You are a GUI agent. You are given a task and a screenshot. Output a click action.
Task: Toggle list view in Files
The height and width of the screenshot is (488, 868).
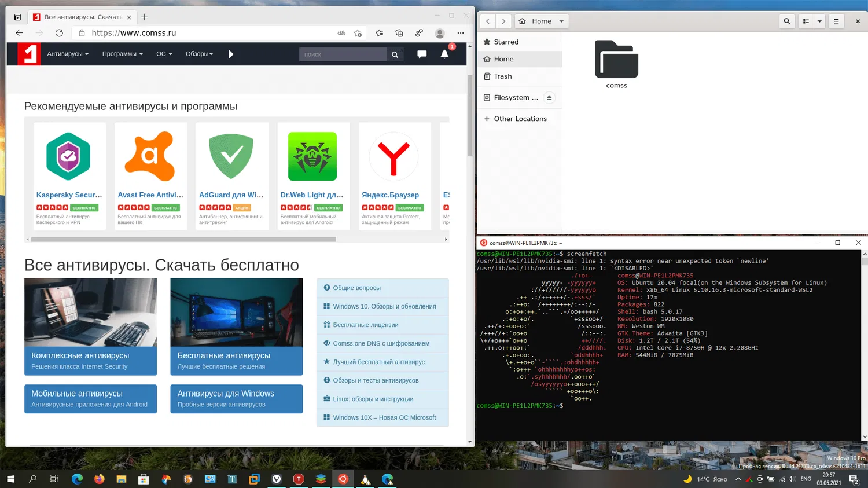coord(806,21)
